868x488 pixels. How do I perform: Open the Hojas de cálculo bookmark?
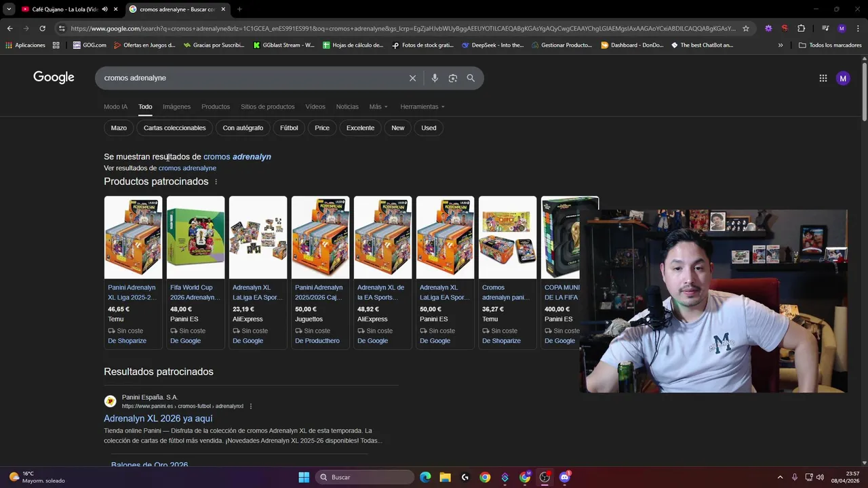pyautogui.click(x=353, y=45)
